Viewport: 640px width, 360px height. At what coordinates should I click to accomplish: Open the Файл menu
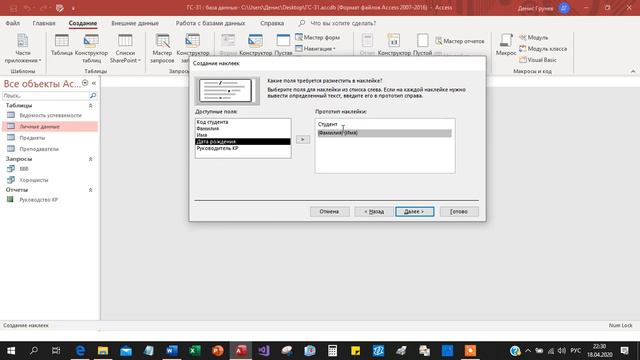[13, 23]
